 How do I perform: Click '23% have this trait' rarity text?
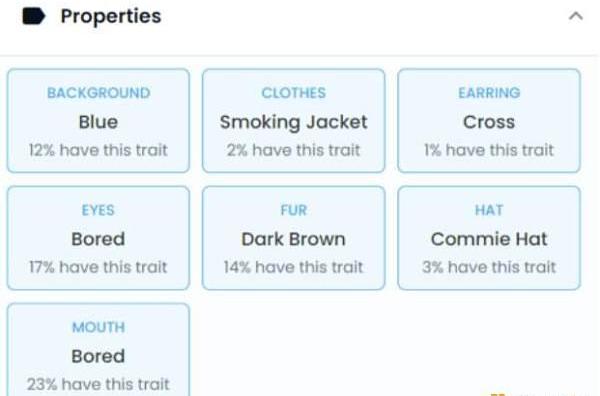[x=98, y=384]
